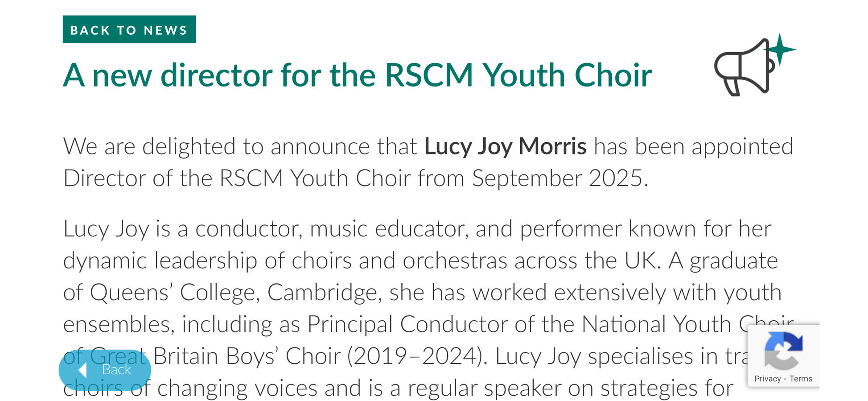Open the reCAPTCHA Privacy link
Viewport: 868px width, 401px height.
pos(767,379)
